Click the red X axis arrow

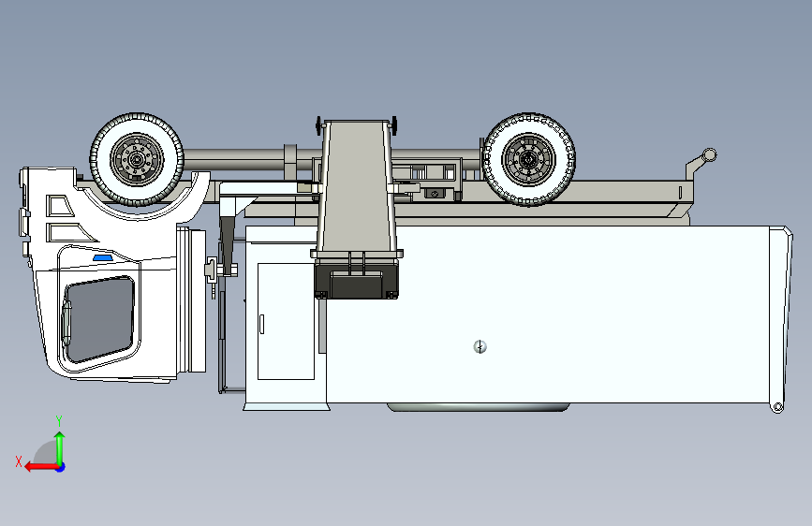click(41, 467)
